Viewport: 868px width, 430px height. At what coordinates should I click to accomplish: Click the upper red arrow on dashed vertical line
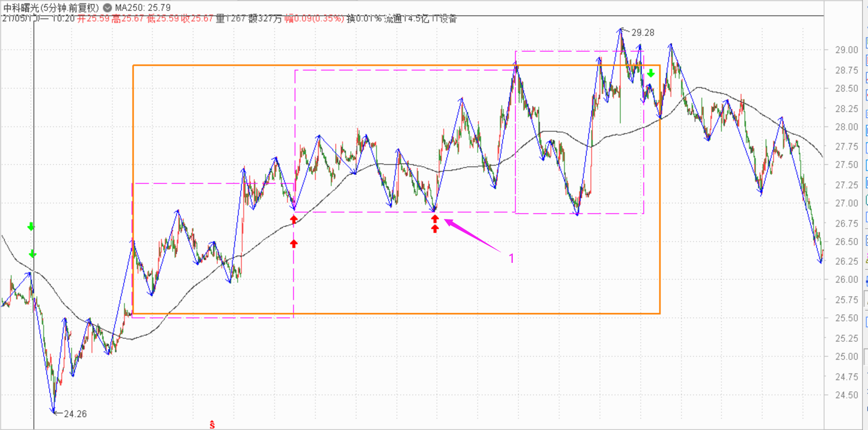pyautogui.click(x=294, y=220)
